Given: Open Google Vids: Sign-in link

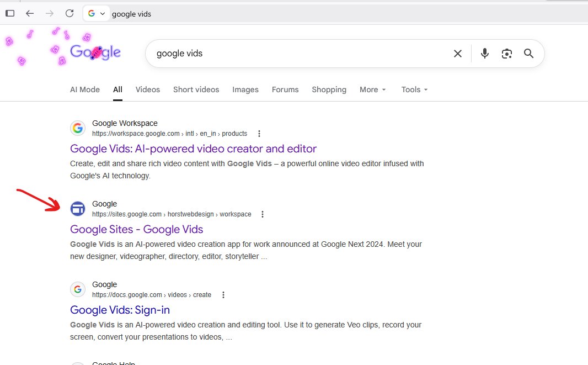Looking at the screenshot, I should coord(120,310).
